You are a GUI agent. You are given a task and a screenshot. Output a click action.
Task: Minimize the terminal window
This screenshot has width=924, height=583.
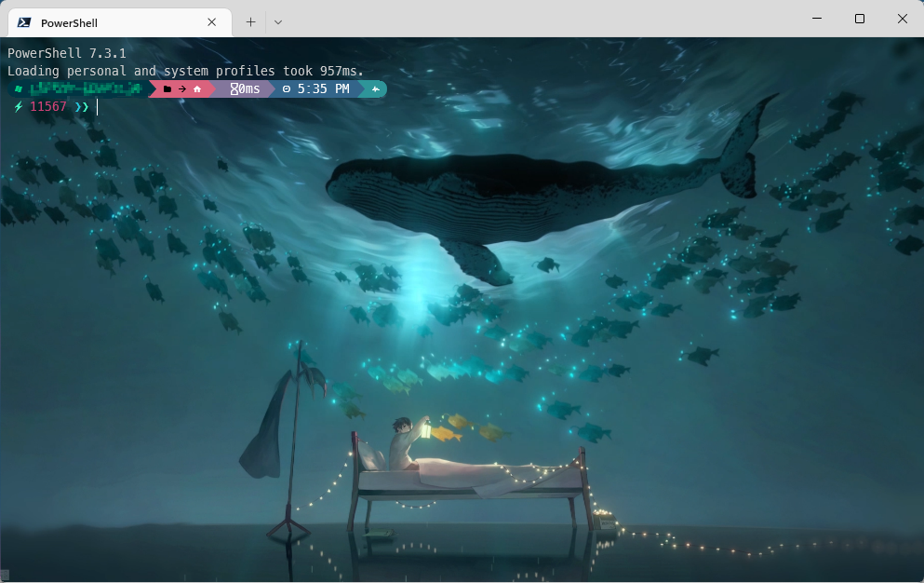click(817, 19)
